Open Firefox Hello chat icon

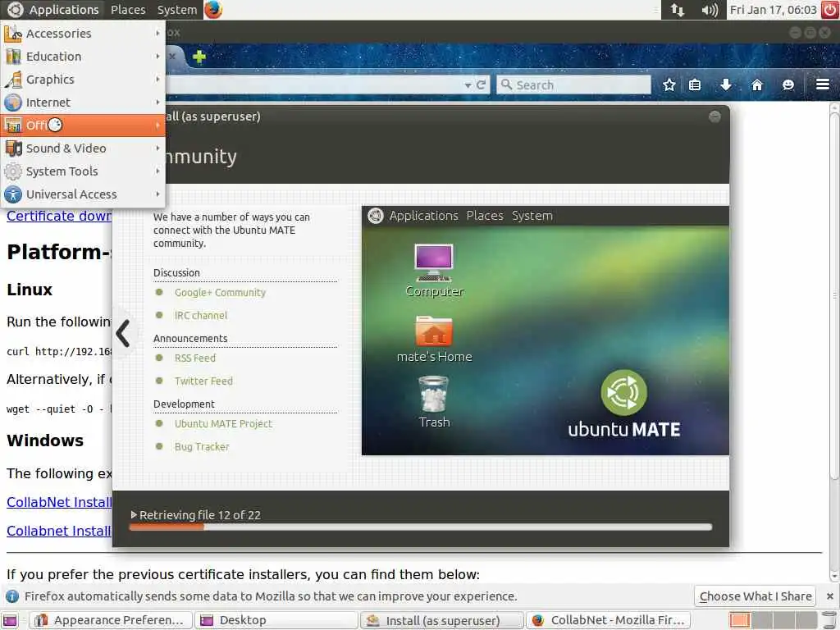788,84
